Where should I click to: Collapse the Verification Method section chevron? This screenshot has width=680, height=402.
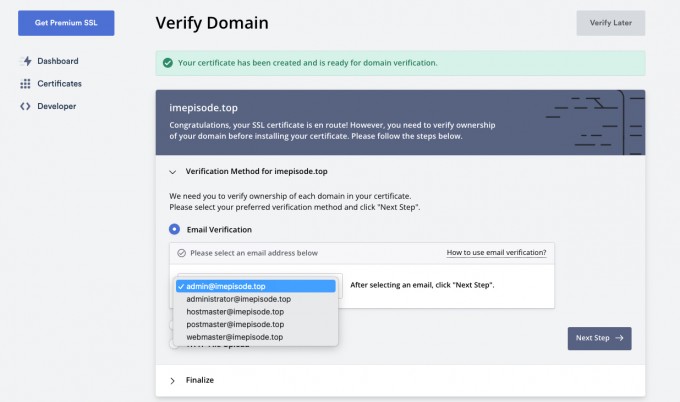point(173,172)
